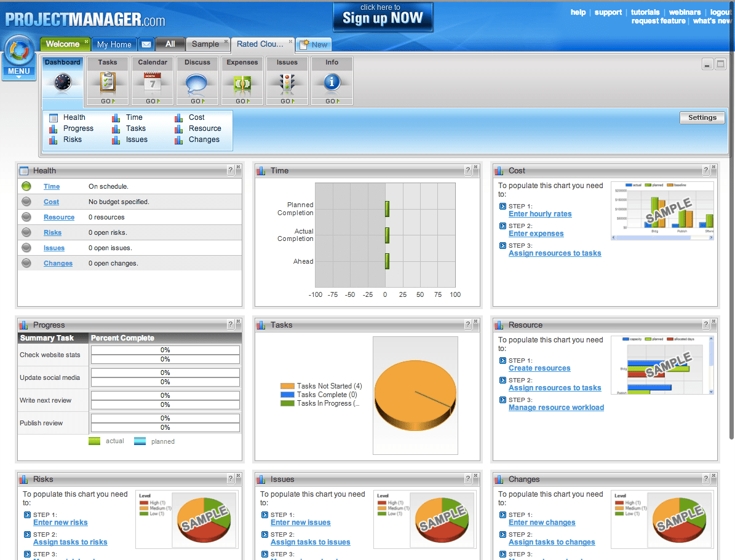This screenshot has width=735, height=560.
Task: Open the Resource link in Health
Action: click(59, 218)
